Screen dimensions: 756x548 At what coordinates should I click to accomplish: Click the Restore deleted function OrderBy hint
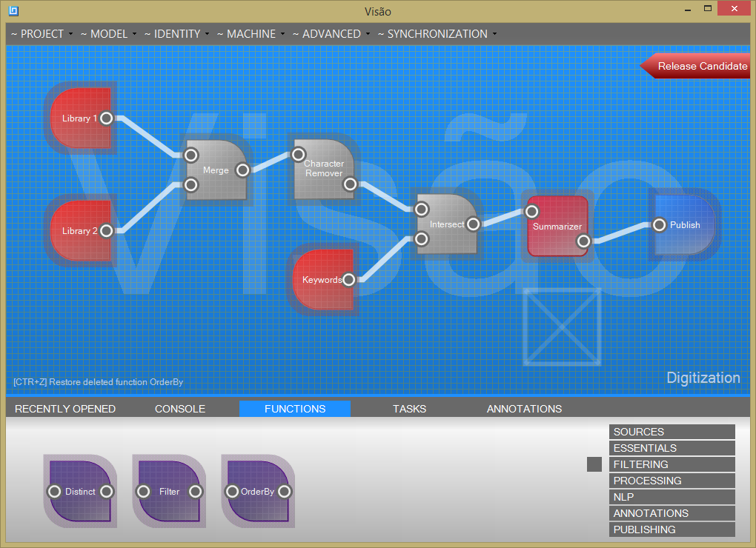tap(99, 382)
